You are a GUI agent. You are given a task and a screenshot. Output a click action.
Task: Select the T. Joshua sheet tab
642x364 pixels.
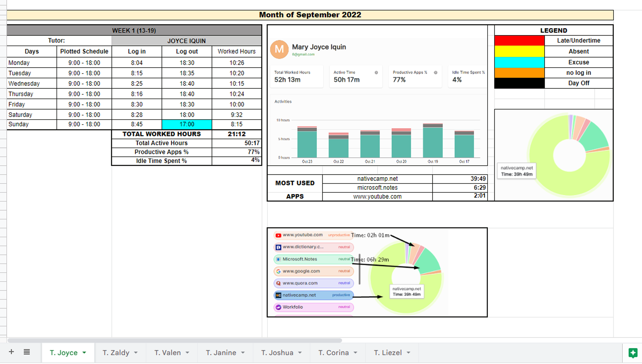tap(277, 352)
